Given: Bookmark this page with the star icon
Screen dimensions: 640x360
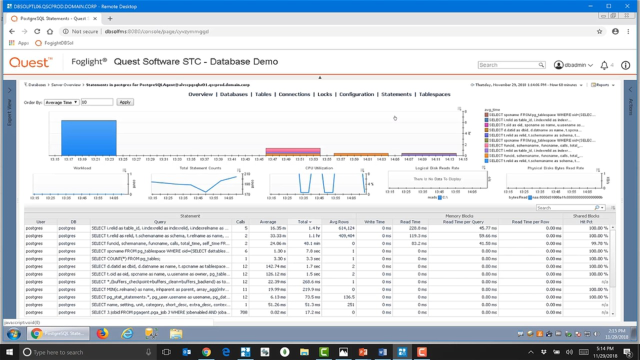Looking at the screenshot, I should 599,31.
